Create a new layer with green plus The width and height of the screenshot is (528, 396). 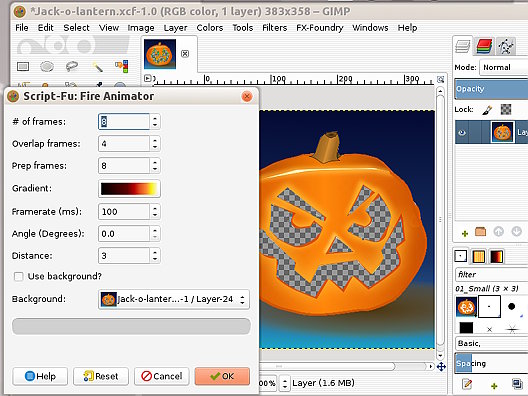coord(465,233)
